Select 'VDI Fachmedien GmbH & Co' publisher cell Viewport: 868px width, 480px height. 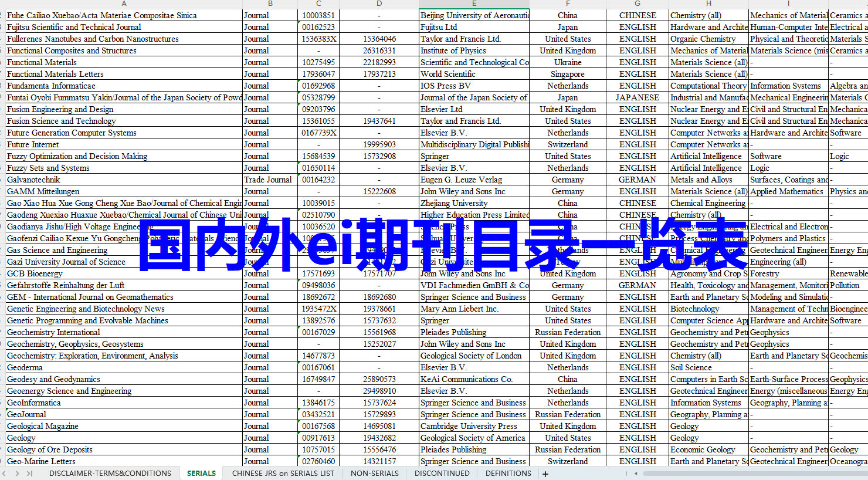pyautogui.click(x=474, y=285)
